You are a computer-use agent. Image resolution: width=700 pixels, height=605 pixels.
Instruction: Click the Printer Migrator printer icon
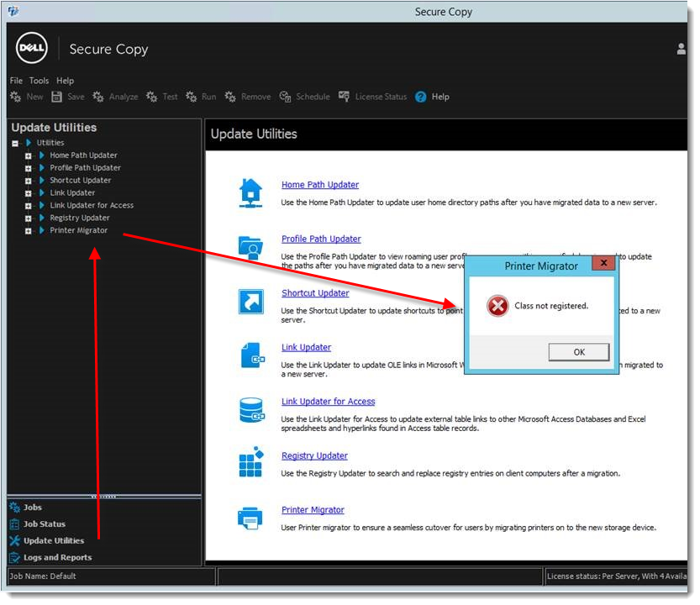[x=251, y=518]
